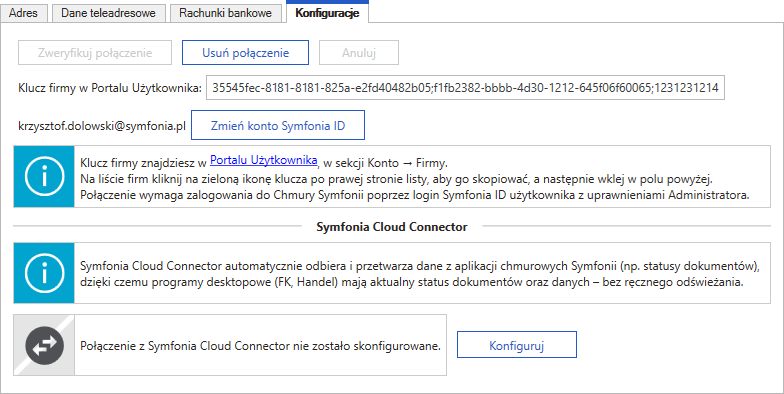Click the not configured connection status message
The height and width of the screenshot is (394, 784).
pyautogui.click(x=260, y=346)
